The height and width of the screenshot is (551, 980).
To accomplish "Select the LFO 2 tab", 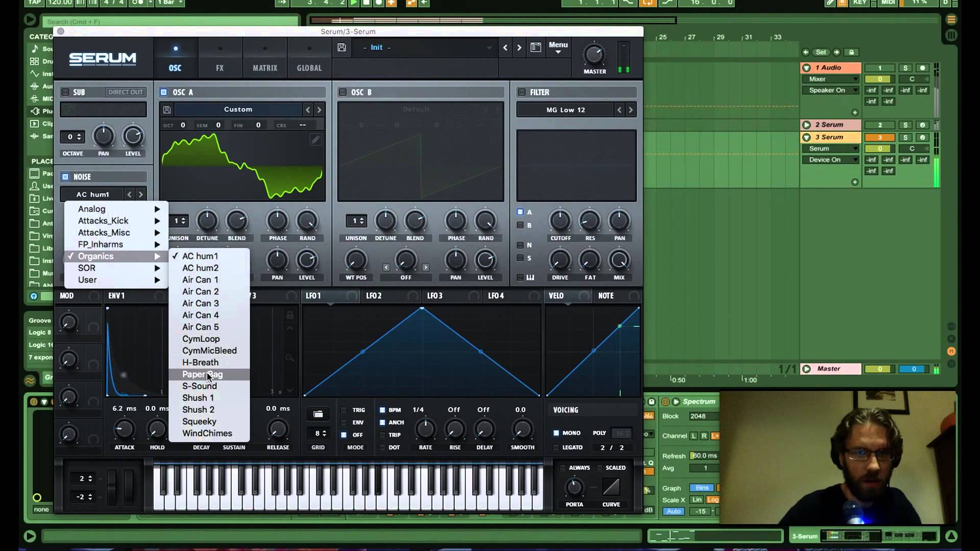I will pyautogui.click(x=374, y=296).
